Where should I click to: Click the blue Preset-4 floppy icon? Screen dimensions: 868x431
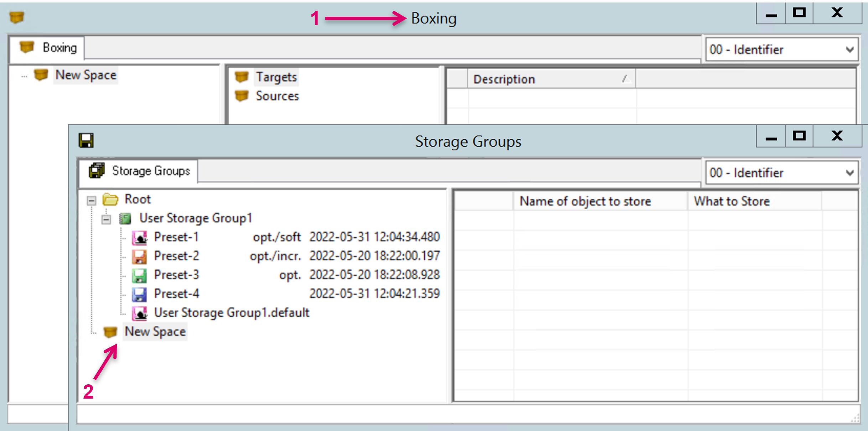pos(139,294)
